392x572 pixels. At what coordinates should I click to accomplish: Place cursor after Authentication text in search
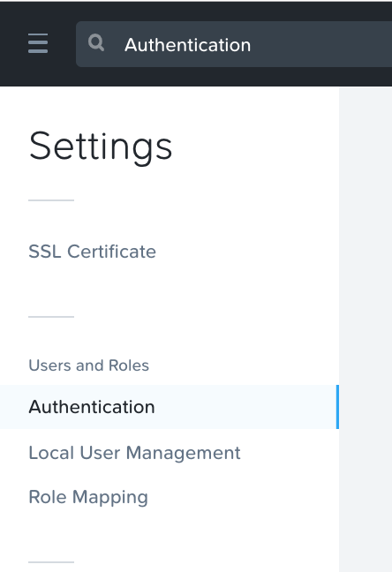click(252, 45)
